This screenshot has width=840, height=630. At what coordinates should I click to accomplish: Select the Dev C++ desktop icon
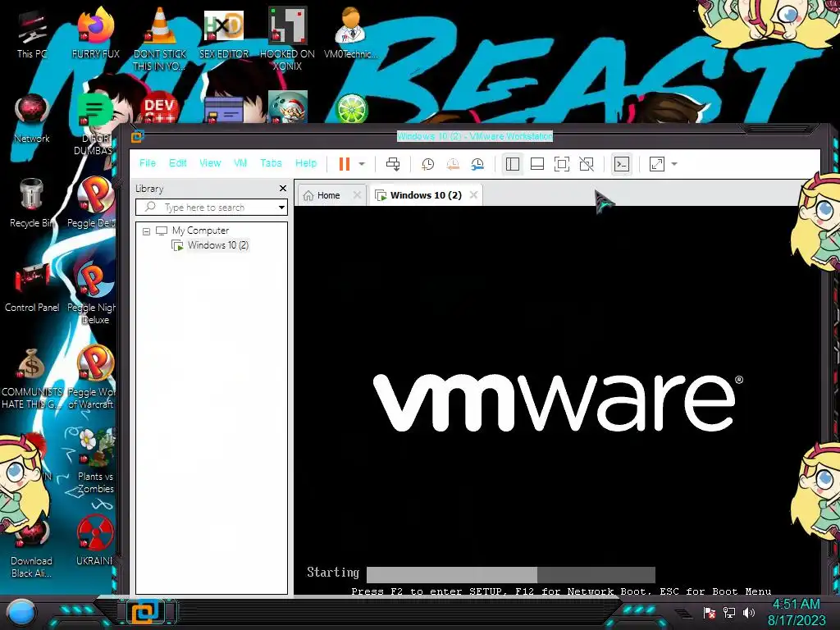tap(159, 109)
